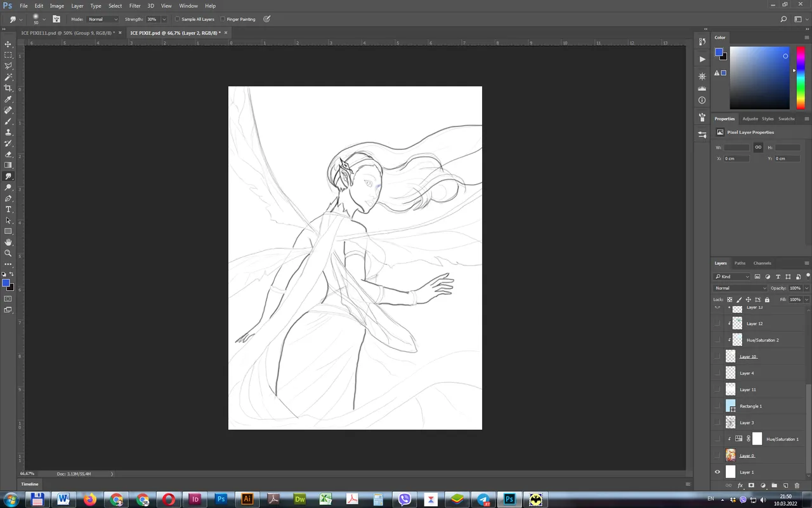
Task: Open the layer Opacity dropdown arrow
Action: pos(806,288)
